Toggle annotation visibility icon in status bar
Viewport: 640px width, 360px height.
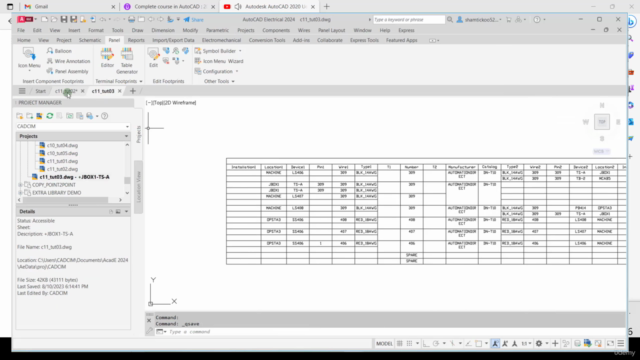coord(495,344)
